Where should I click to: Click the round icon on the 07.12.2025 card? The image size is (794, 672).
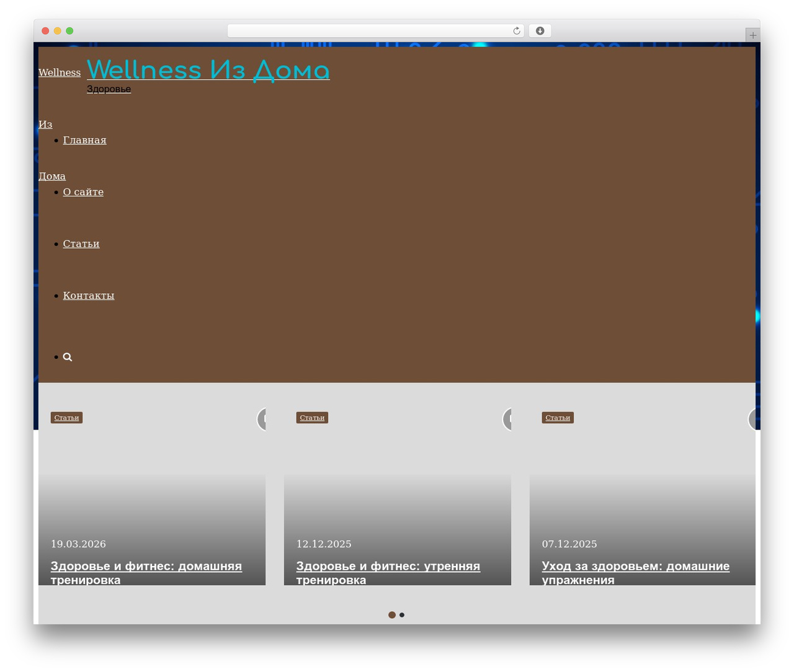click(x=752, y=419)
